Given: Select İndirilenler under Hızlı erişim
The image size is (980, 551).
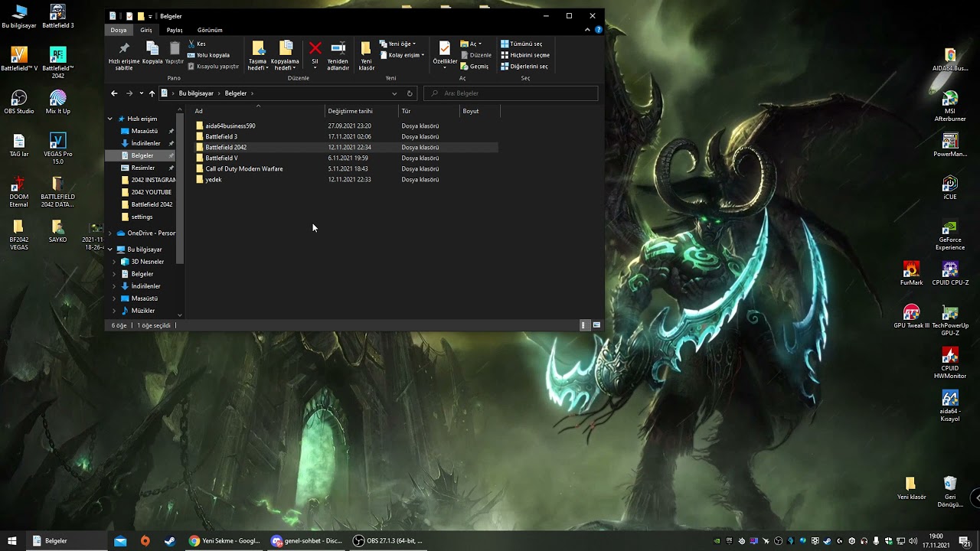Looking at the screenshot, I should (x=145, y=143).
